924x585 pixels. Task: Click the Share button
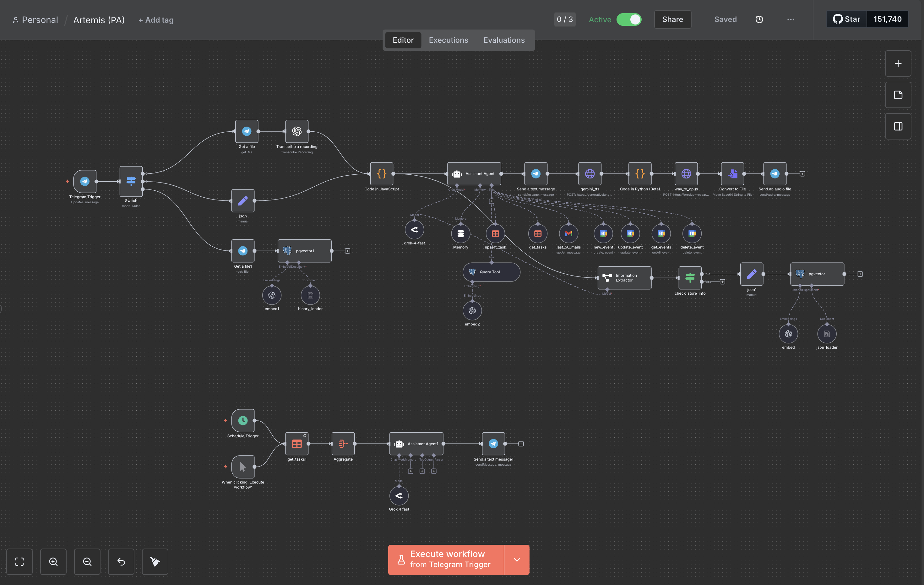click(672, 19)
